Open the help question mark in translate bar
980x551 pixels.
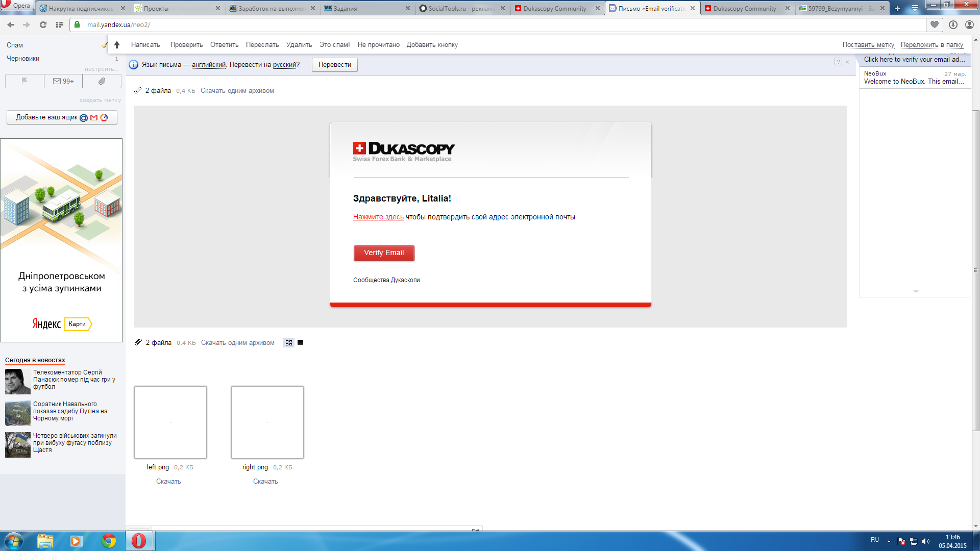[838, 62]
